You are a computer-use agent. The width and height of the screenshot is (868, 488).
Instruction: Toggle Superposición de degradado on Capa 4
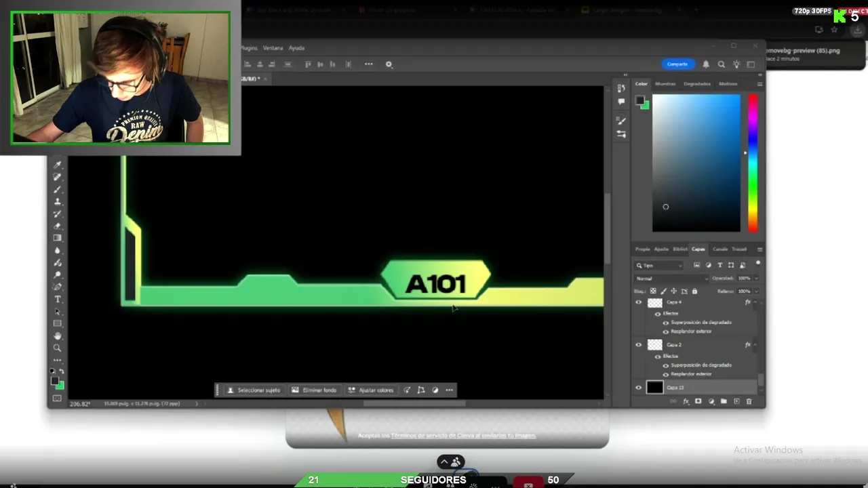pos(665,323)
